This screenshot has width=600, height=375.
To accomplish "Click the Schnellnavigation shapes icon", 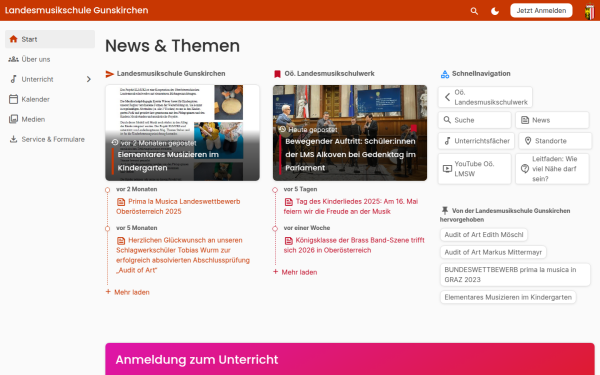I will (x=445, y=74).
